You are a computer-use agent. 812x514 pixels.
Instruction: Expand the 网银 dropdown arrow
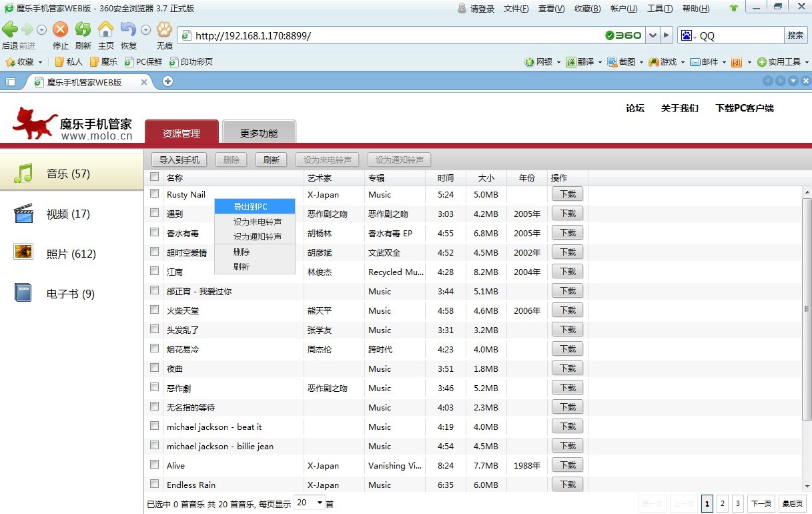tap(558, 62)
